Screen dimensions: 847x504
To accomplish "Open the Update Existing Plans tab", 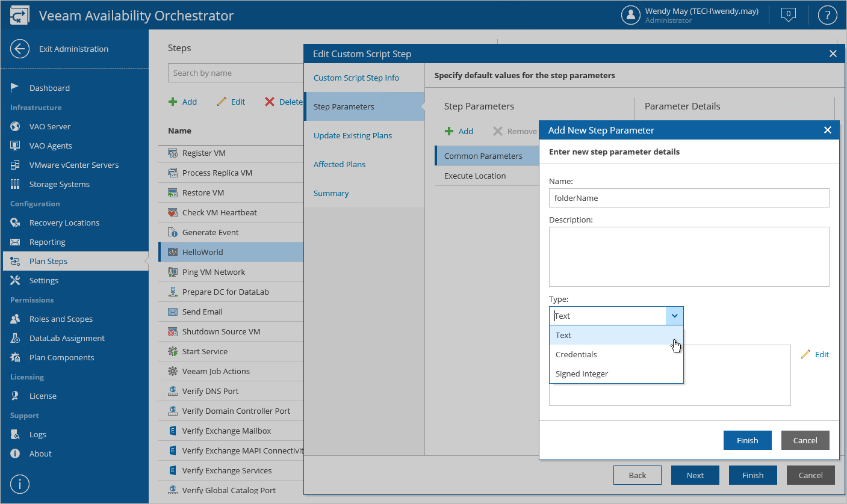I will pos(353,136).
